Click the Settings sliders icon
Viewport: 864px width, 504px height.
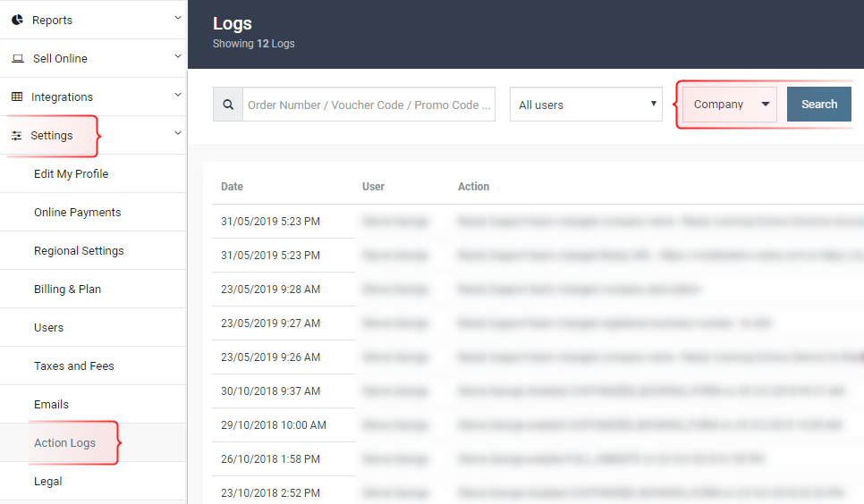point(17,136)
